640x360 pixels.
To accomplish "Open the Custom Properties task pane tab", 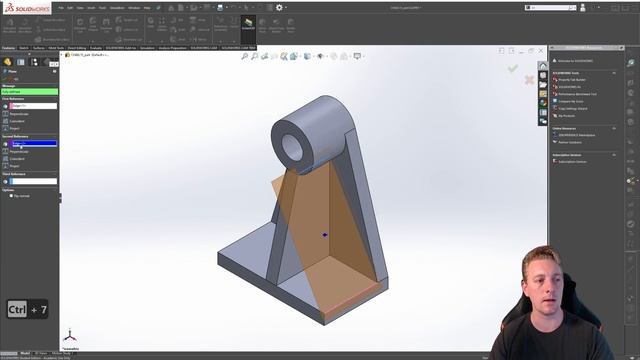I will click(543, 113).
